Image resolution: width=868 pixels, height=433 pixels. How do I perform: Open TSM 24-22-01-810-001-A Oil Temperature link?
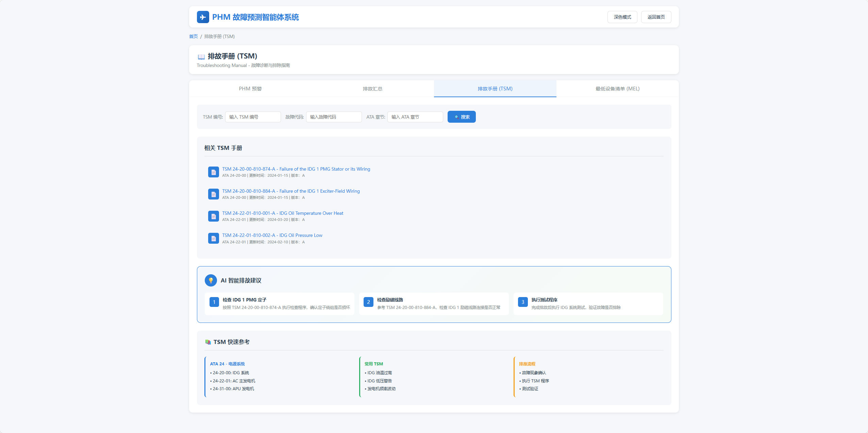coord(283,213)
